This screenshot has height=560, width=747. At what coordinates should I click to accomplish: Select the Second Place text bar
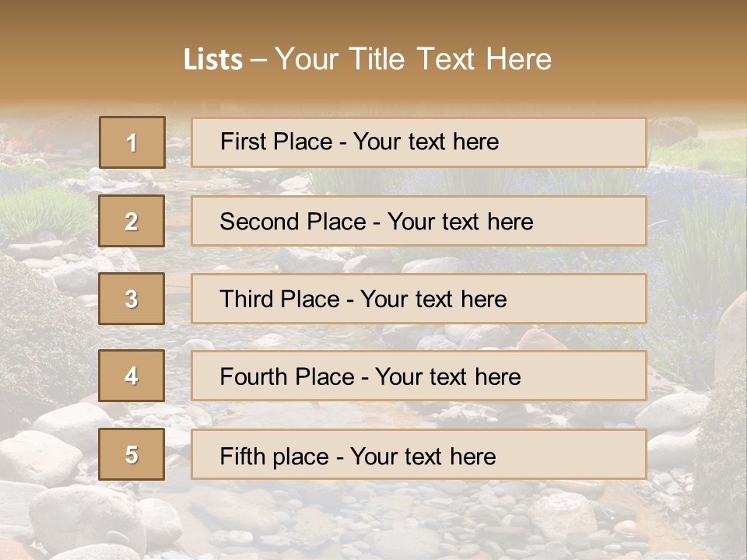click(419, 221)
